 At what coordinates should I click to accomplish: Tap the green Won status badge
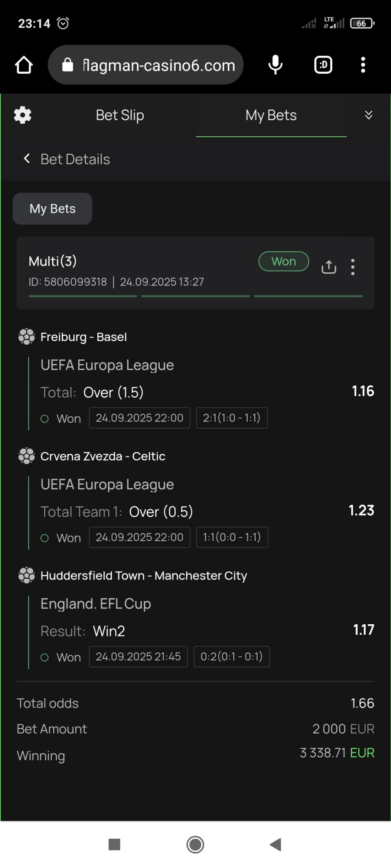[x=283, y=261]
